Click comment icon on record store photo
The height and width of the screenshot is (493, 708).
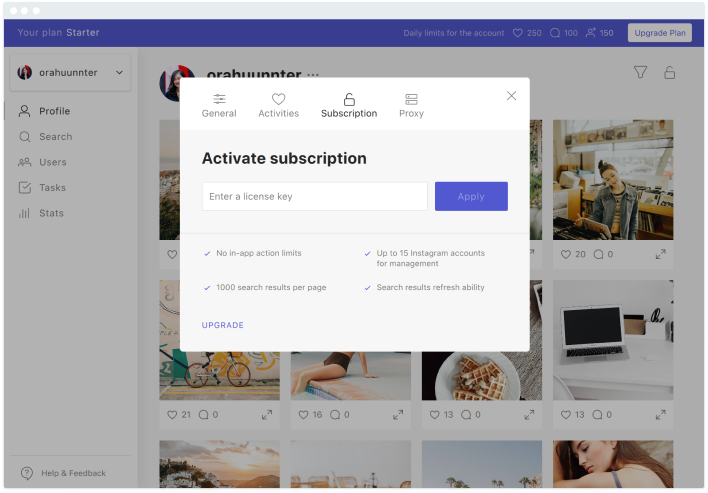599,255
